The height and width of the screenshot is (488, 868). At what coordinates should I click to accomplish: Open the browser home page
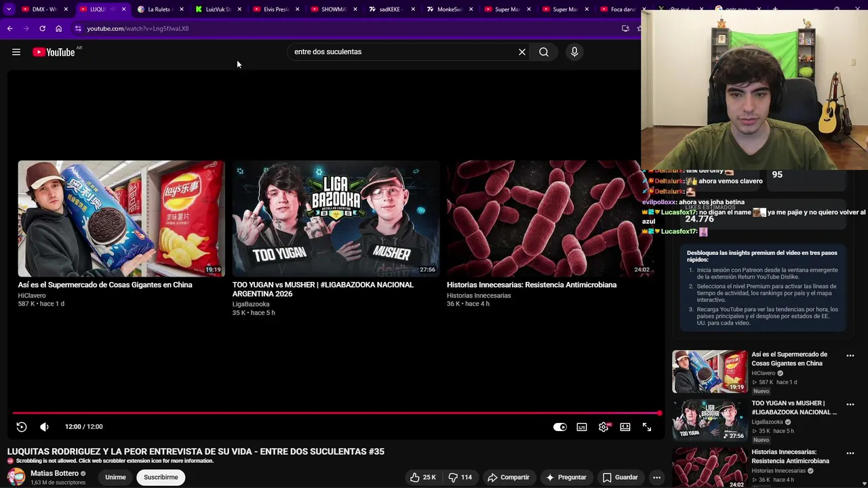(x=58, y=28)
